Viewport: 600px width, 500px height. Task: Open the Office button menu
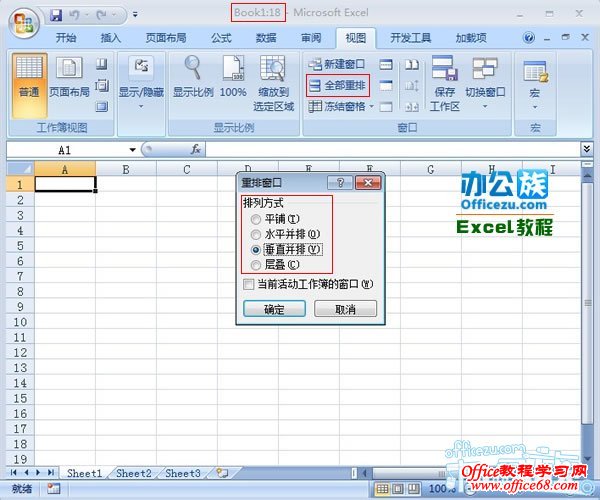coord(24,23)
